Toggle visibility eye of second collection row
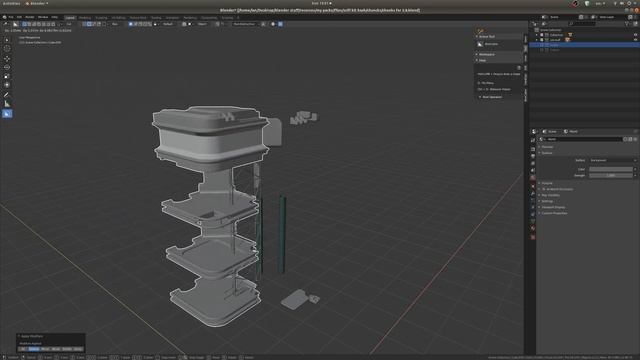This screenshot has height=360, width=640. pyautogui.click(x=635, y=40)
